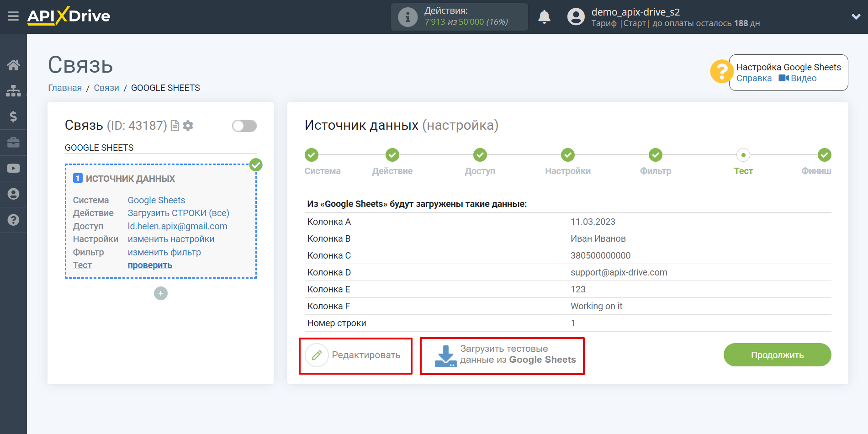Click the проверить test link

pyautogui.click(x=150, y=265)
